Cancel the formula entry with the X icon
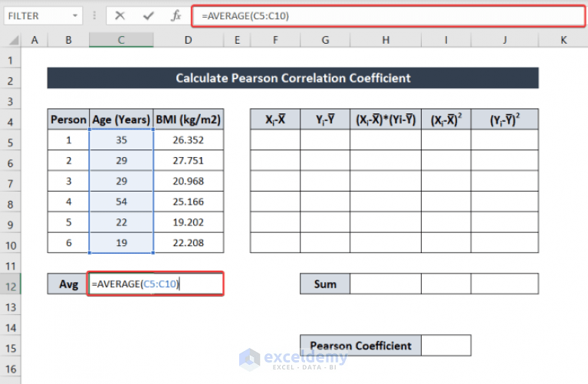Viewport: 588px width, 384px height. (120, 16)
